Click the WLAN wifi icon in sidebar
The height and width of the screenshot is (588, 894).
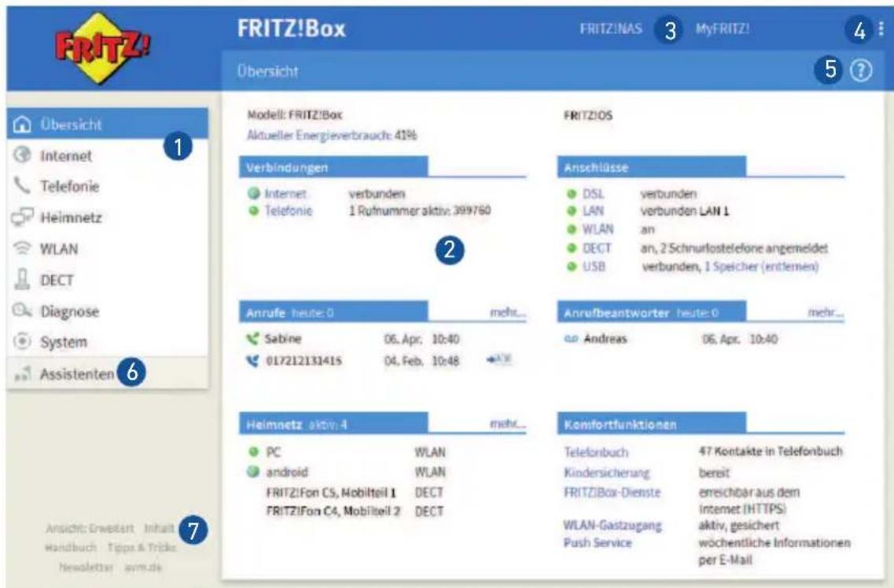(x=22, y=248)
